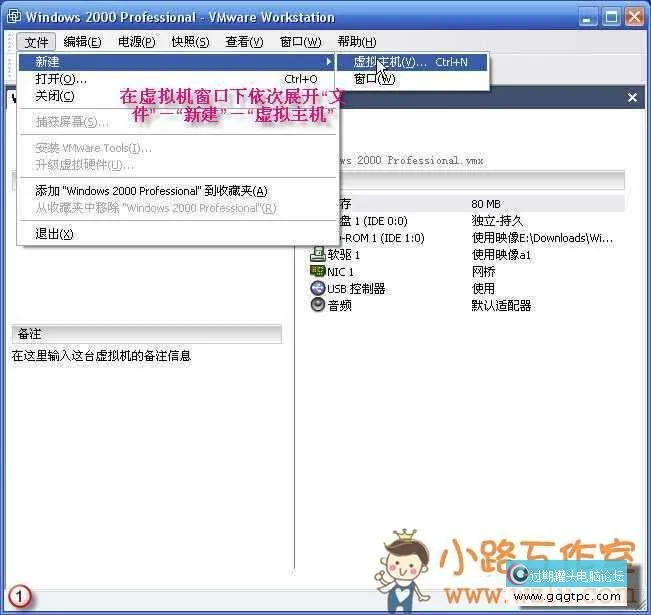Click the ROM 1 (IDE 1:0) row

(382, 238)
